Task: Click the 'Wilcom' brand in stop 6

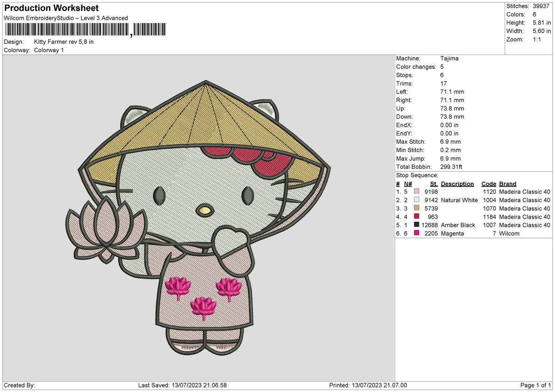Action: point(509,233)
